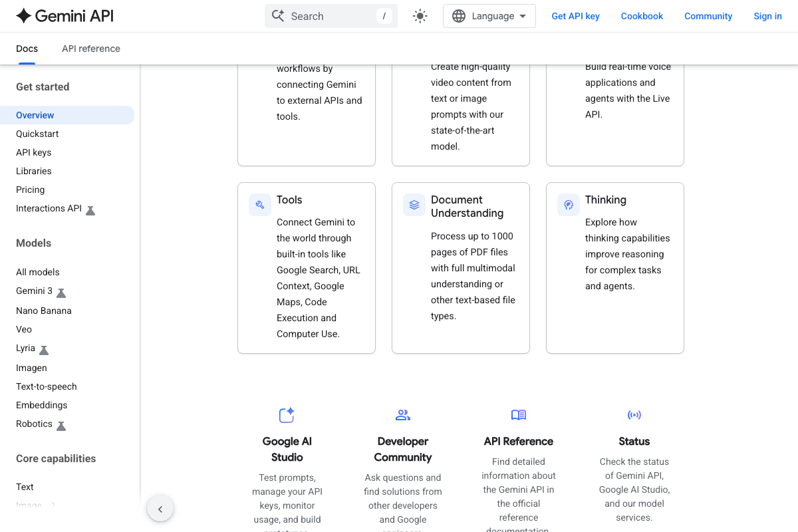The height and width of the screenshot is (532, 798).
Task: Click the search magnifier icon
Action: (x=278, y=15)
